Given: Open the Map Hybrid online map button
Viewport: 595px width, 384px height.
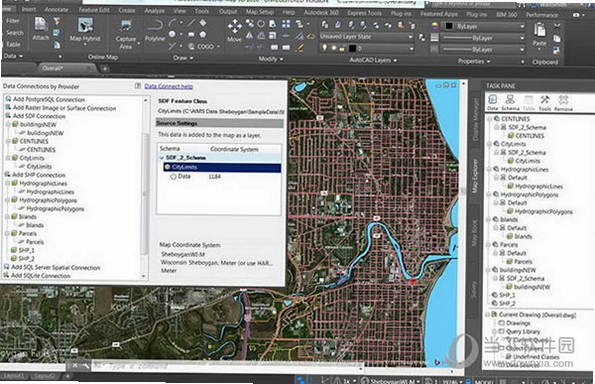Looking at the screenshot, I should tap(85, 30).
